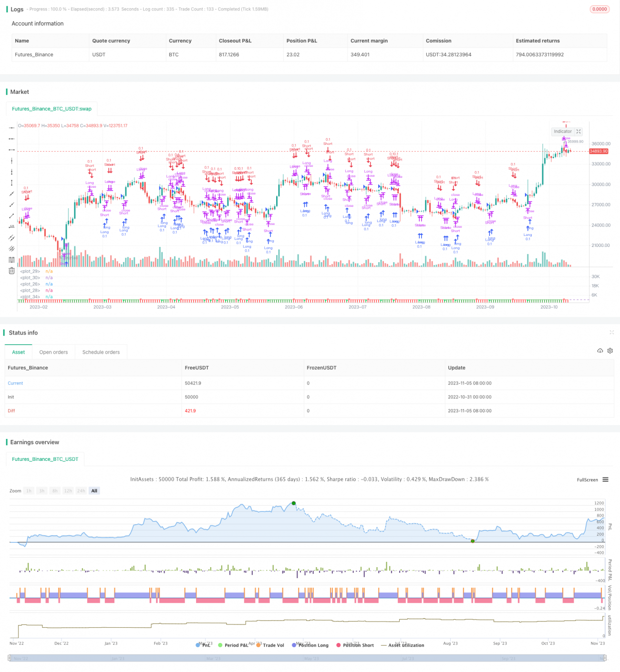620x672 pixels.
Task: Set earnings chart zoom to 8h
Action: tap(55, 491)
